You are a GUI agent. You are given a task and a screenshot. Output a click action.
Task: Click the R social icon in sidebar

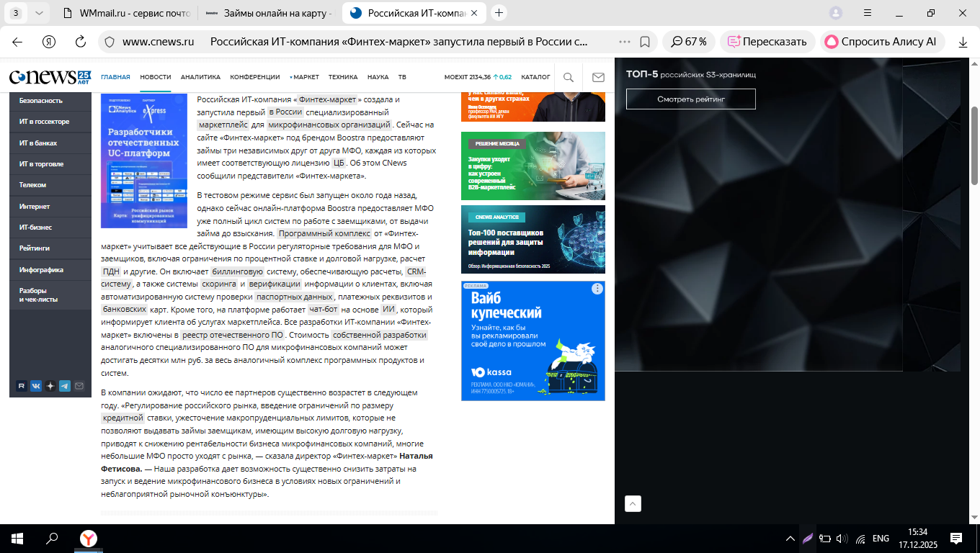click(22, 386)
